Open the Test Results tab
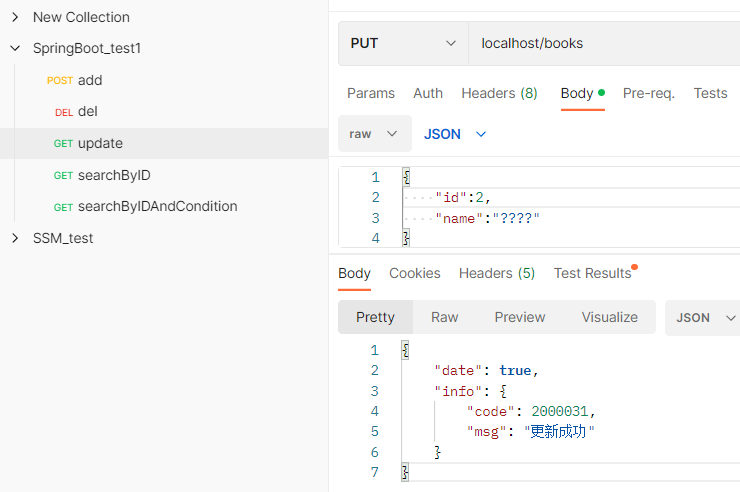740x492 pixels. (592, 273)
